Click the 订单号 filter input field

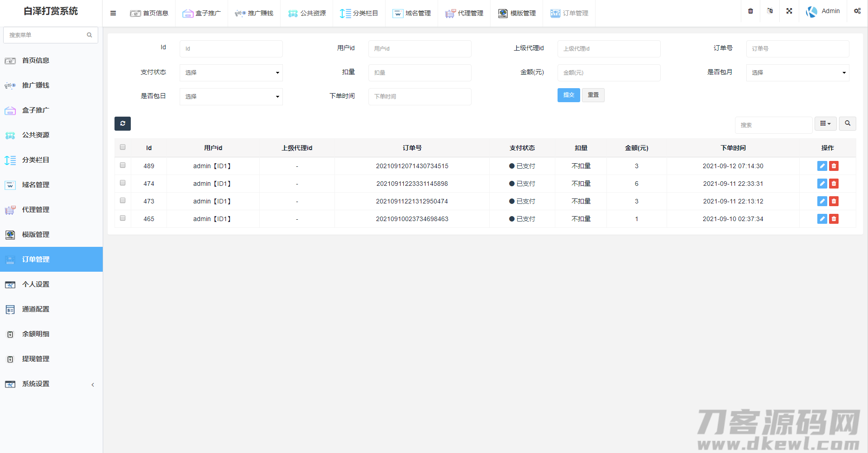pyautogui.click(x=797, y=49)
